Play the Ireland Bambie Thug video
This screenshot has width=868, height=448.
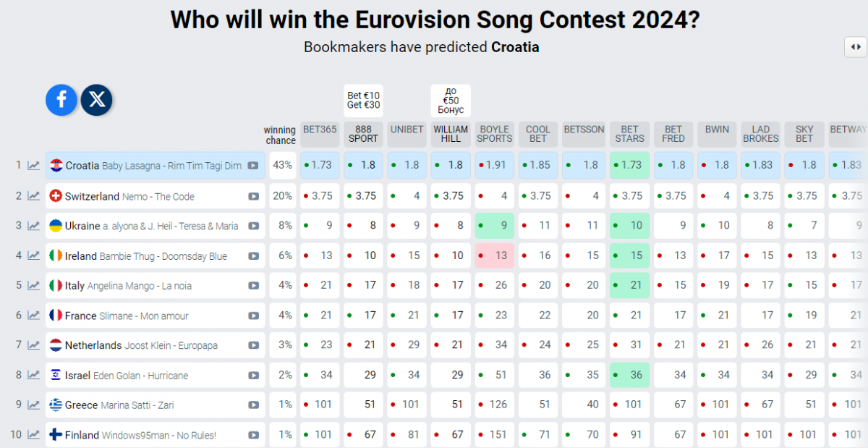click(253, 256)
